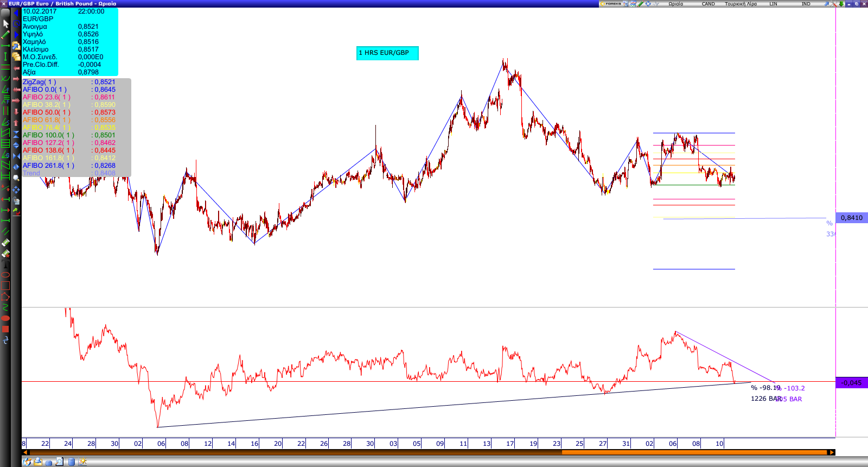The width and height of the screenshot is (868, 467).
Task: Select the polygon shape tool
Action: (x=5, y=296)
